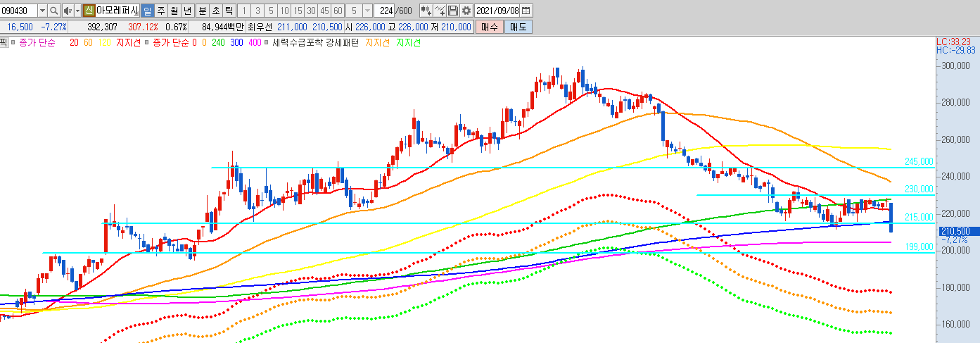This screenshot has width=980, height=343.
Task: Choose the 10 interval button
Action: pos(284,11)
